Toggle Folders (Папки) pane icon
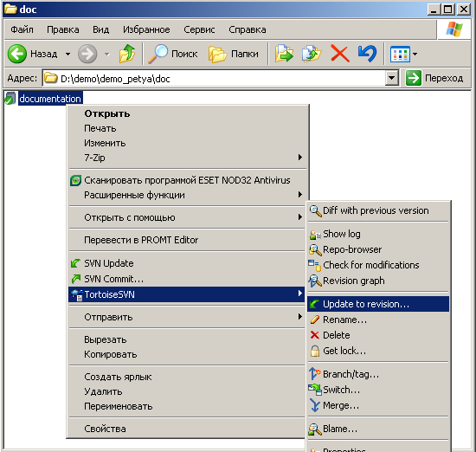The width and height of the screenshot is (476, 452). click(x=217, y=55)
